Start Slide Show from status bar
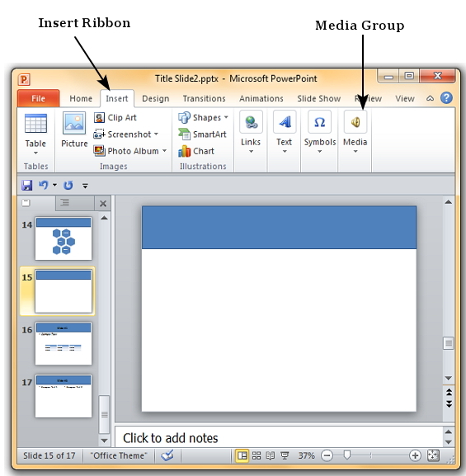Viewport: 466px width, 476px height. tap(285, 455)
